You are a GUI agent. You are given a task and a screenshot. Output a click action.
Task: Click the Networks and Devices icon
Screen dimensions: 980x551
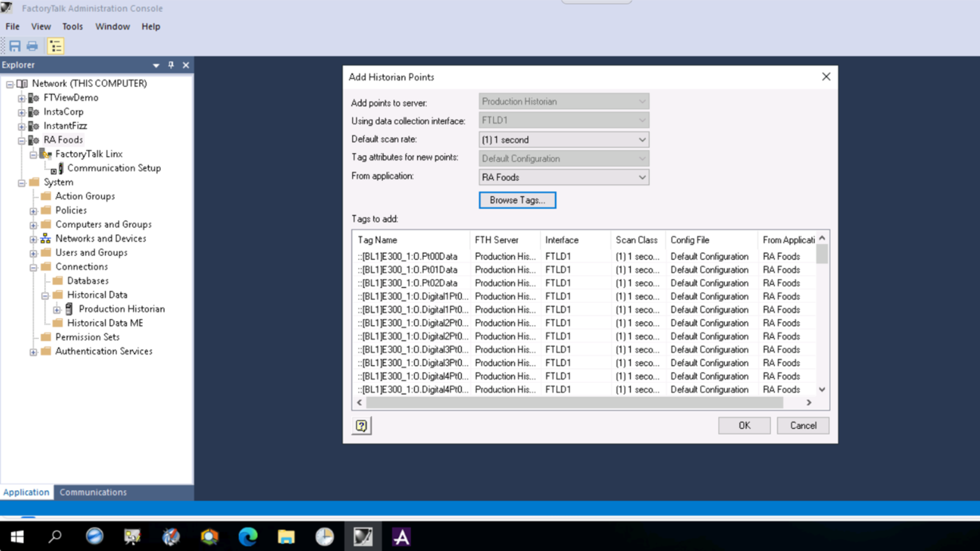coord(46,238)
